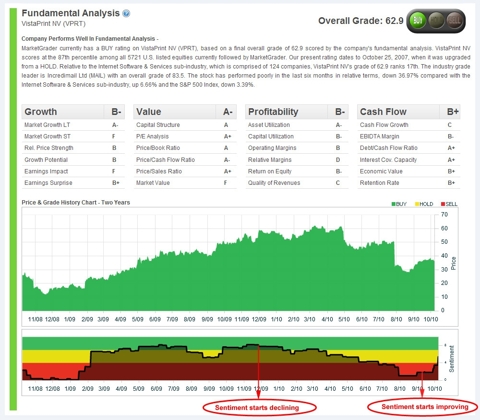Open the Value category header
480x420 pixels.
point(185,112)
